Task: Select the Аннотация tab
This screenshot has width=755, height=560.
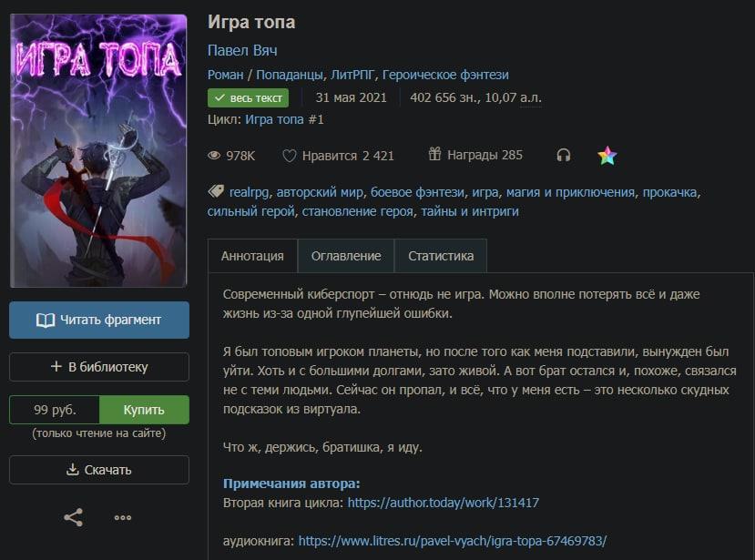Action: click(x=252, y=256)
